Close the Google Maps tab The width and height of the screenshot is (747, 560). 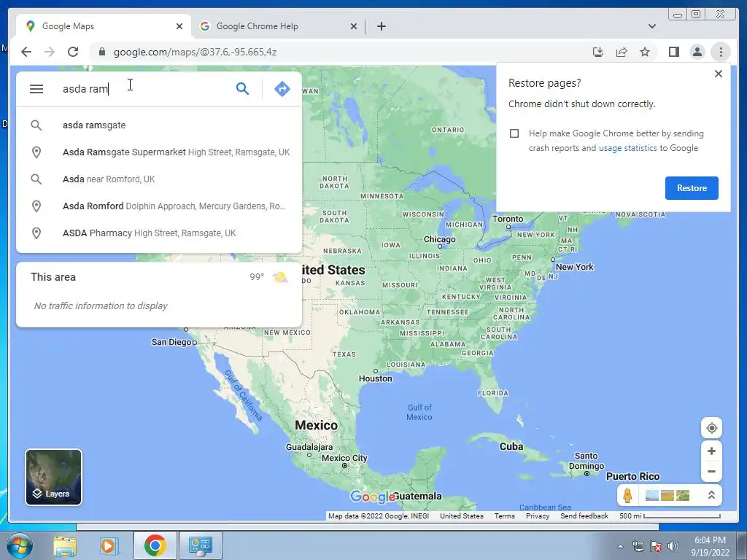(x=179, y=26)
